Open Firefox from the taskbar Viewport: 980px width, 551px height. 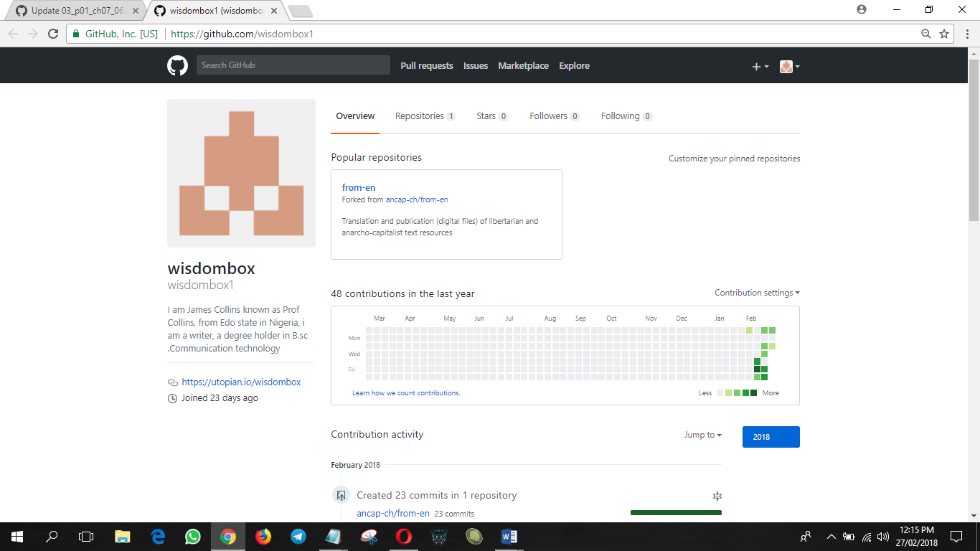click(x=263, y=536)
